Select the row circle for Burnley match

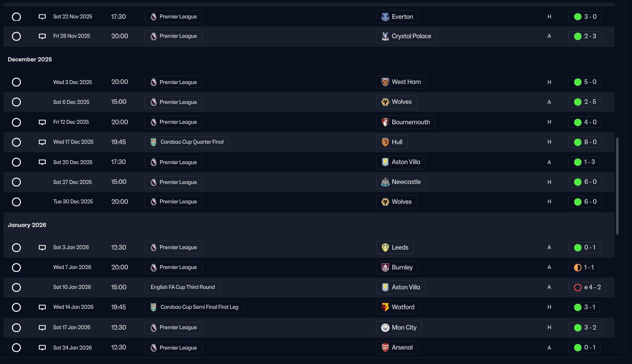click(x=16, y=268)
